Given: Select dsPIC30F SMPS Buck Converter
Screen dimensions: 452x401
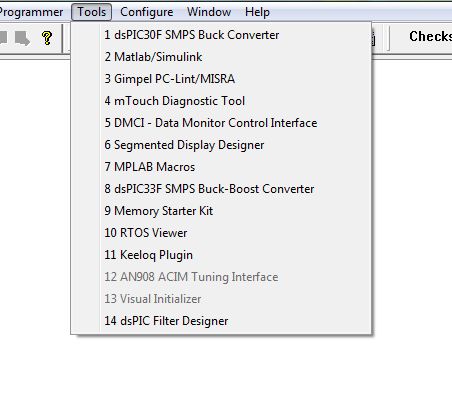Looking at the screenshot, I should (x=221, y=35).
